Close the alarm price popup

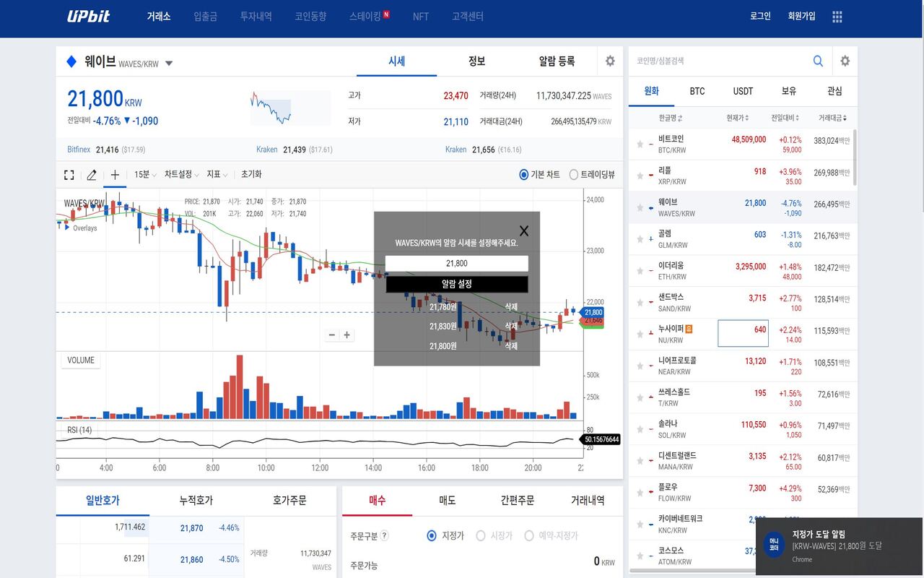click(x=524, y=231)
